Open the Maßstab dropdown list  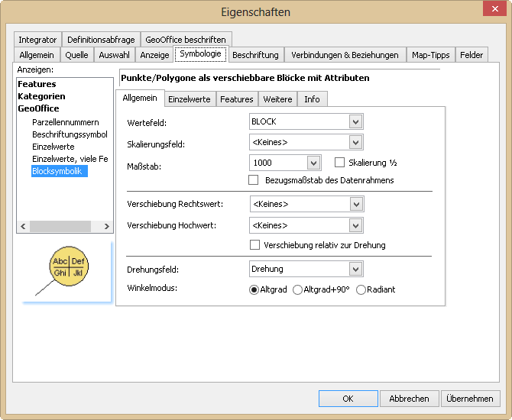313,163
